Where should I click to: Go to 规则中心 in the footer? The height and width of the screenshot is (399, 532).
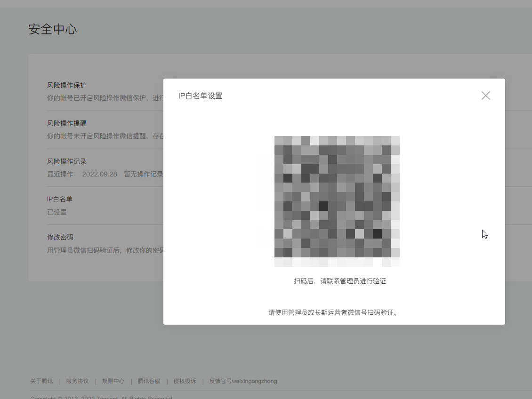pyautogui.click(x=113, y=381)
